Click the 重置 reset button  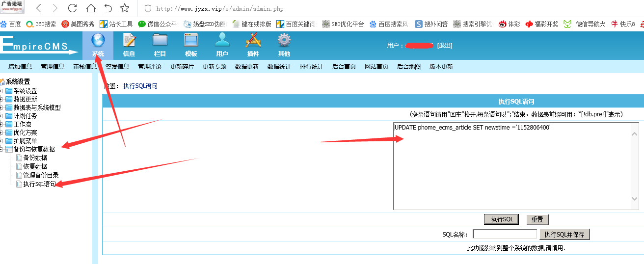click(x=537, y=219)
